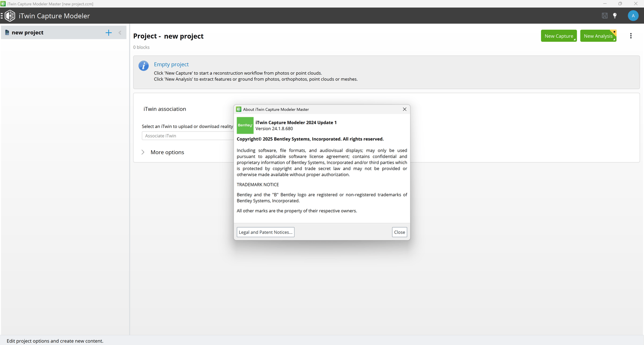Click the iTwin Capture Modeler logo icon
Image resolution: width=644 pixels, height=345 pixels.
coord(10,16)
